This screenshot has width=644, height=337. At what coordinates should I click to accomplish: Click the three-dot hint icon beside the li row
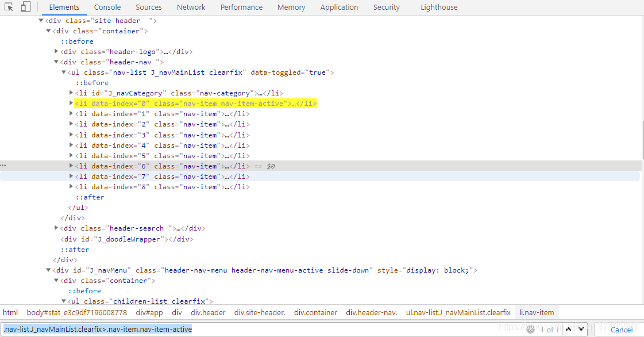coord(3,165)
